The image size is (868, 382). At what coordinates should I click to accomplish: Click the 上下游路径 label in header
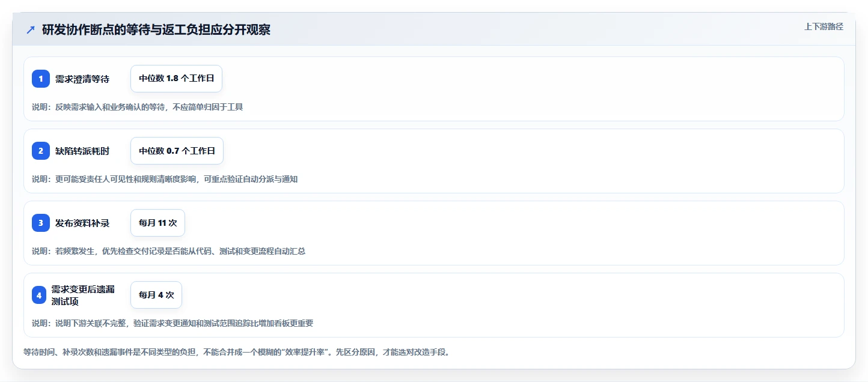tap(824, 26)
